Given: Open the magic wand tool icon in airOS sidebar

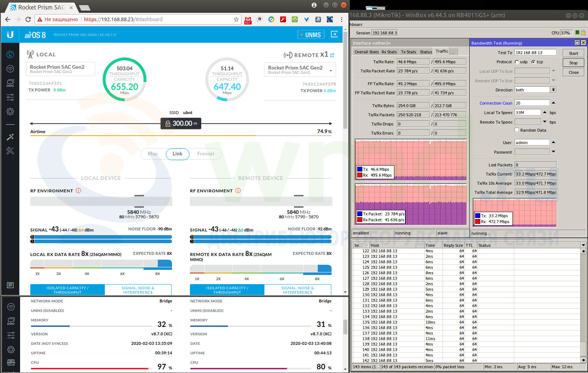Looking at the screenshot, I should (x=10, y=137).
